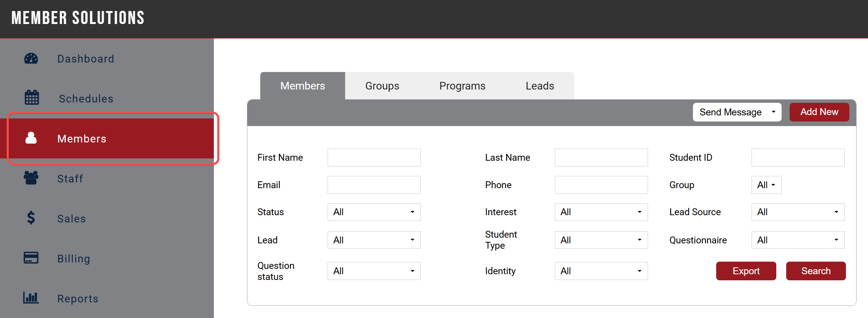
Task: Click the Members person icon
Action: coord(31,138)
